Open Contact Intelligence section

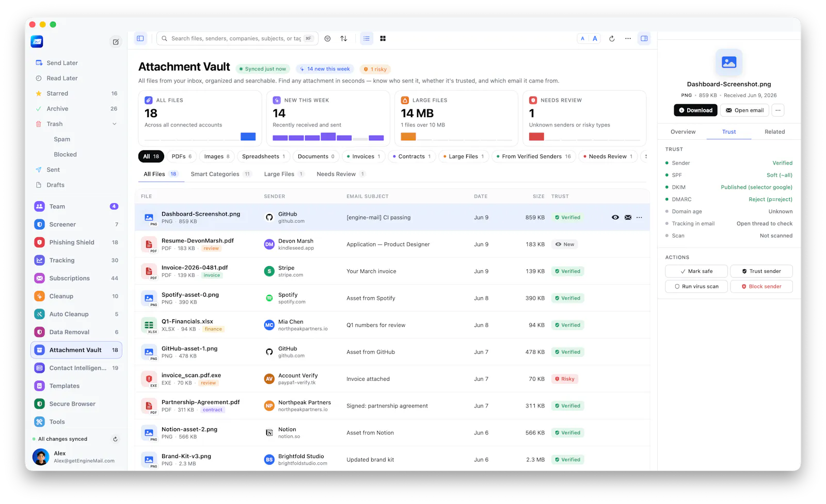(76, 368)
